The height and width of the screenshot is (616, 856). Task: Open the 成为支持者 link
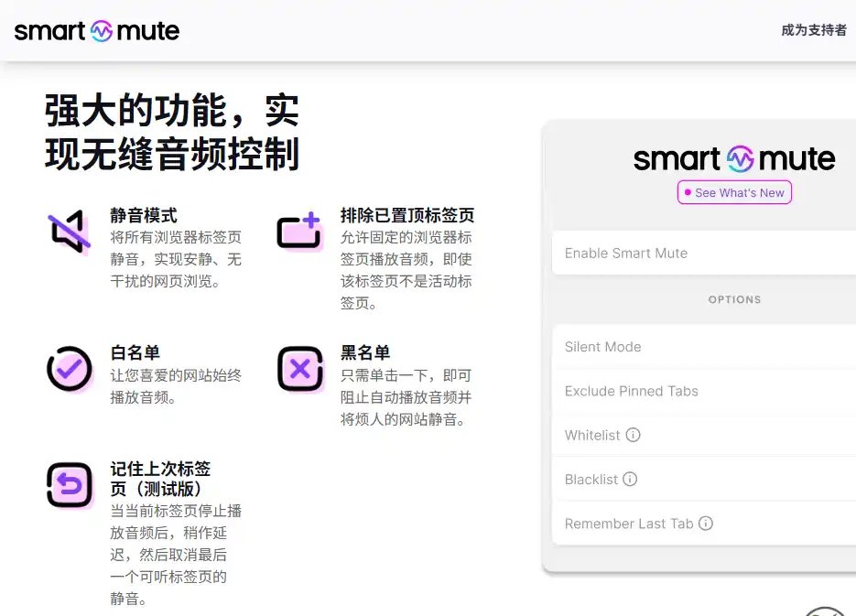tap(813, 30)
